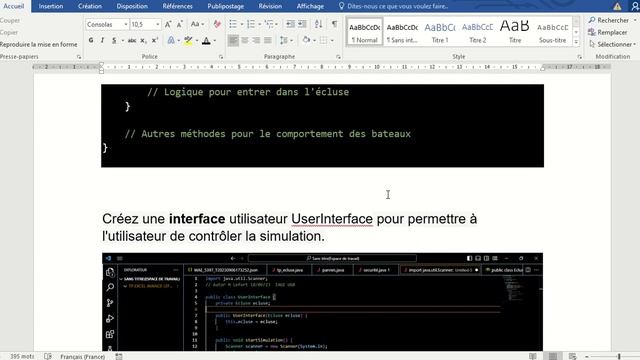Open Style pane launcher

click(x=579, y=57)
